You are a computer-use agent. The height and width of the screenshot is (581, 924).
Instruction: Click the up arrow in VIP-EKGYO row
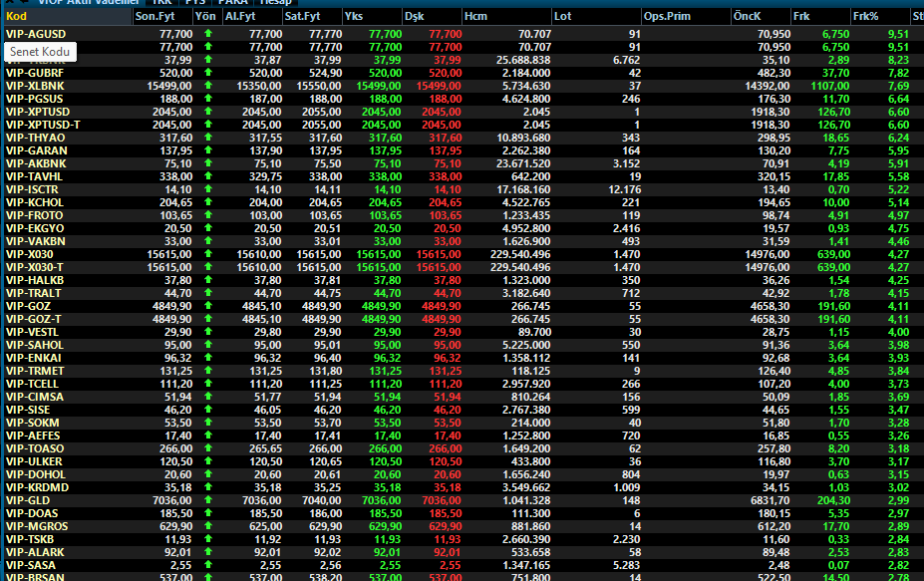[x=208, y=228]
